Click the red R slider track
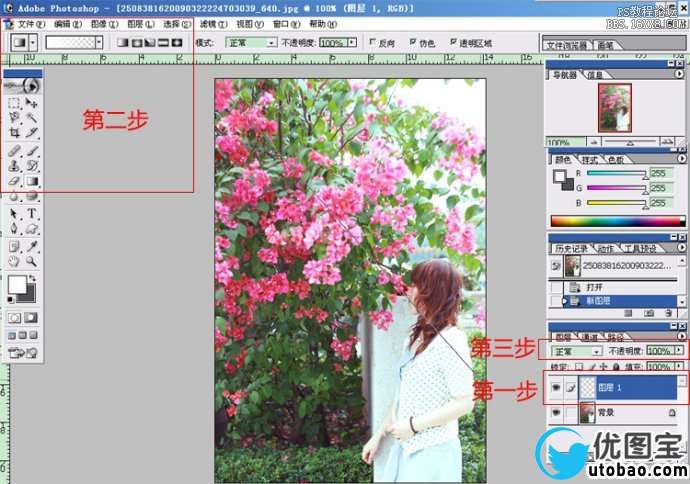 pyautogui.click(x=616, y=173)
